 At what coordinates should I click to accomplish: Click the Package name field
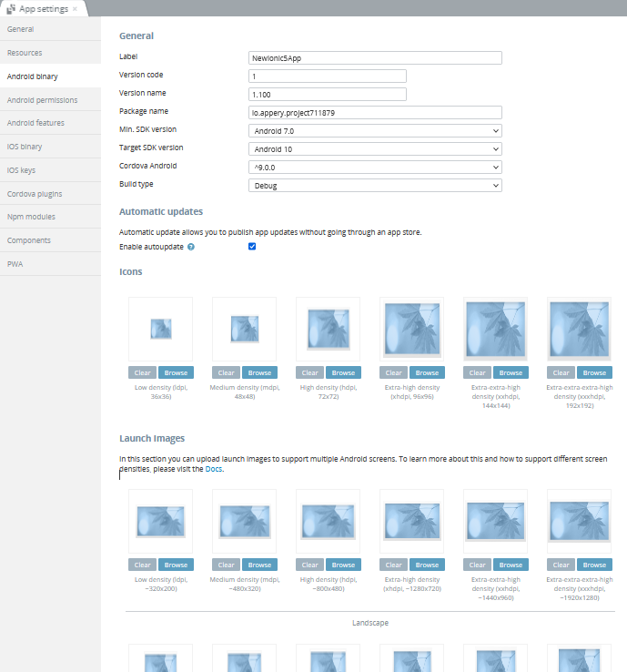(375, 113)
